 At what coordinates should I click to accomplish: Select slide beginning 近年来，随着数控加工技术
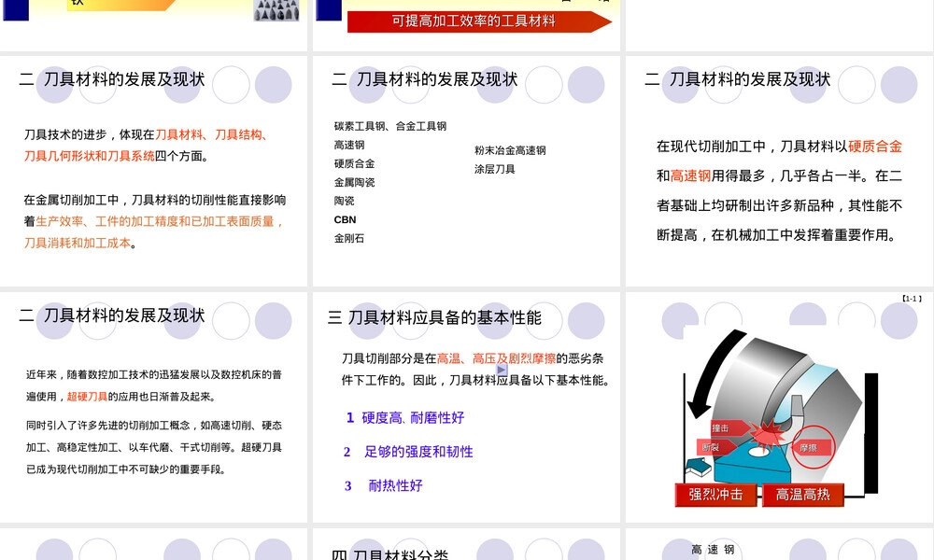154,407
